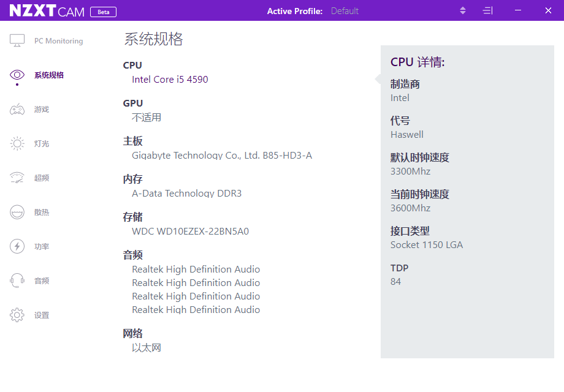Select A-Data Technology DDR3 entry
This screenshot has width=564, height=392.
pyautogui.click(x=187, y=194)
